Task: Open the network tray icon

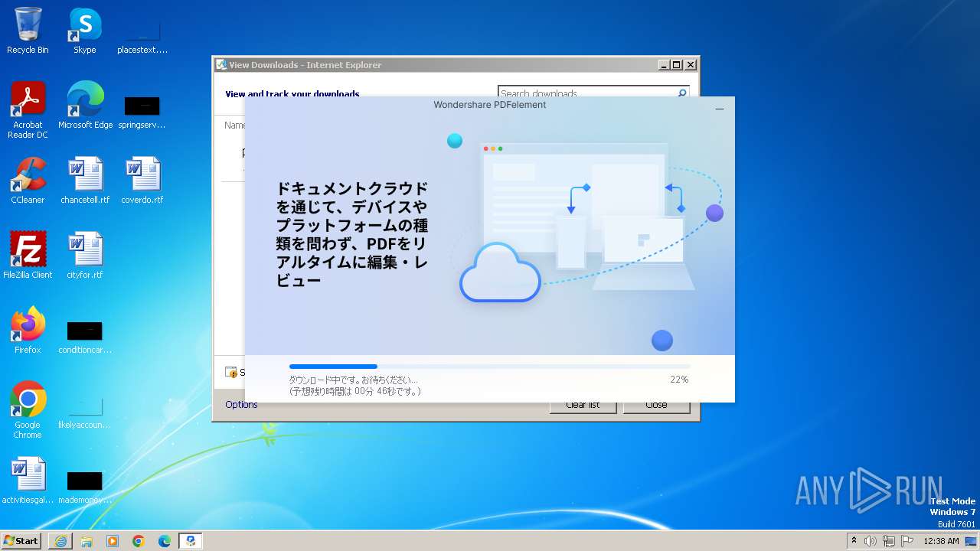Action: pos(889,541)
